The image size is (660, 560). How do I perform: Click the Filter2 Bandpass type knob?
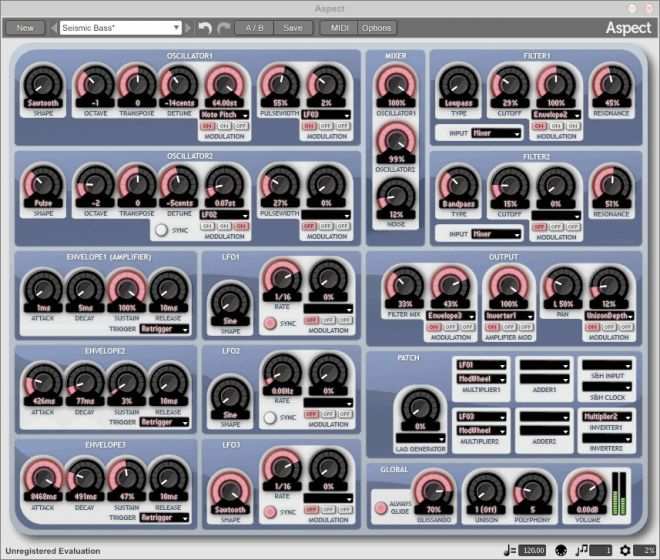pyautogui.click(x=458, y=184)
